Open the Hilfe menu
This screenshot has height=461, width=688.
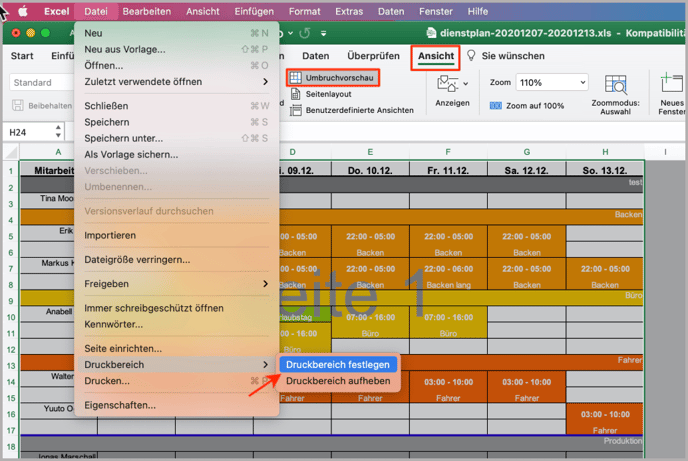coord(478,11)
